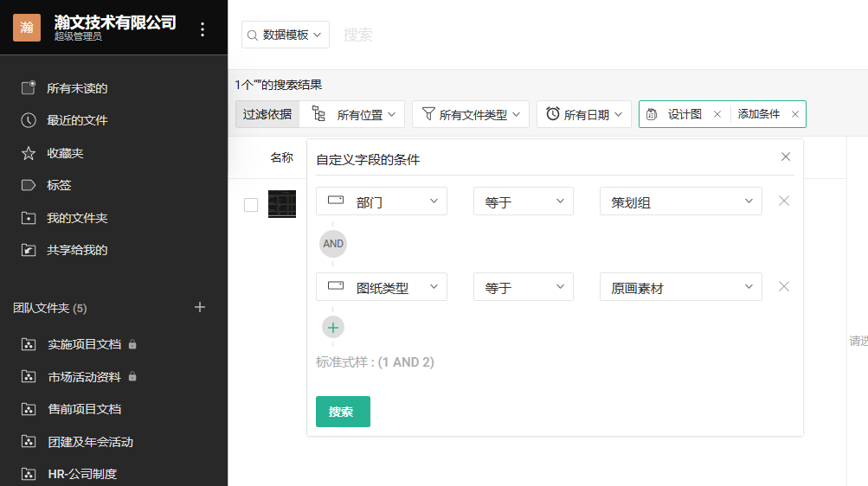868x486 pixels.
Task: Go to 收藏夹 in the sidebar
Action: 65,153
